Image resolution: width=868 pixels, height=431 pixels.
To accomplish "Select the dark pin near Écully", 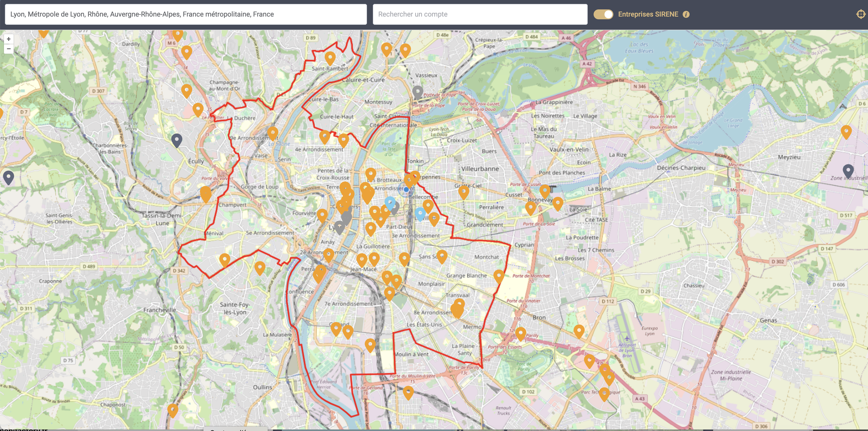I will pyautogui.click(x=177, y=140).
